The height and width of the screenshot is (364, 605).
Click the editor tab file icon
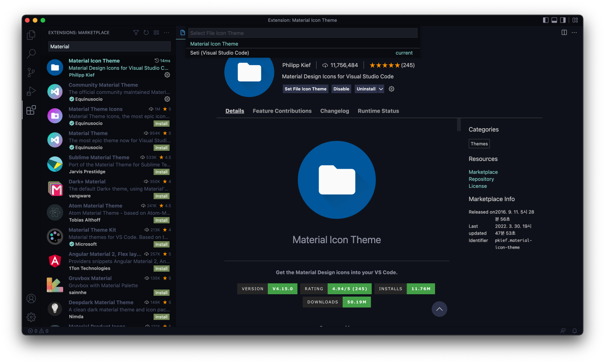tap(182, 33)
